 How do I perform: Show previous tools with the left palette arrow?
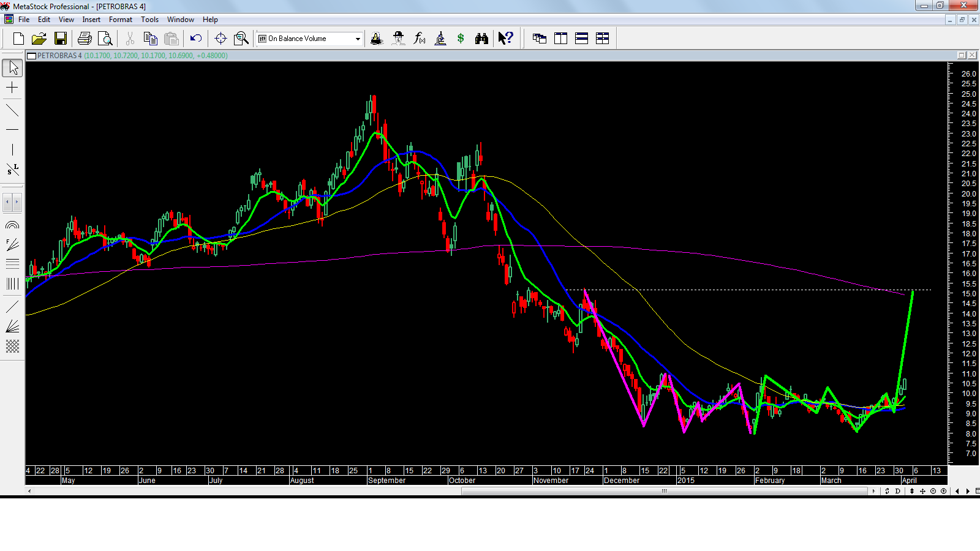click(x=7, y=201)
